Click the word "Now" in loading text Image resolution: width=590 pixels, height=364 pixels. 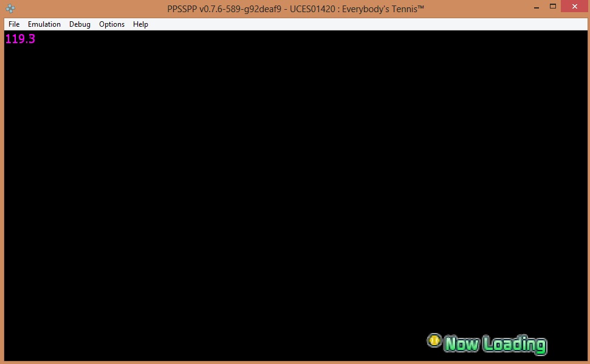(462, 344)
